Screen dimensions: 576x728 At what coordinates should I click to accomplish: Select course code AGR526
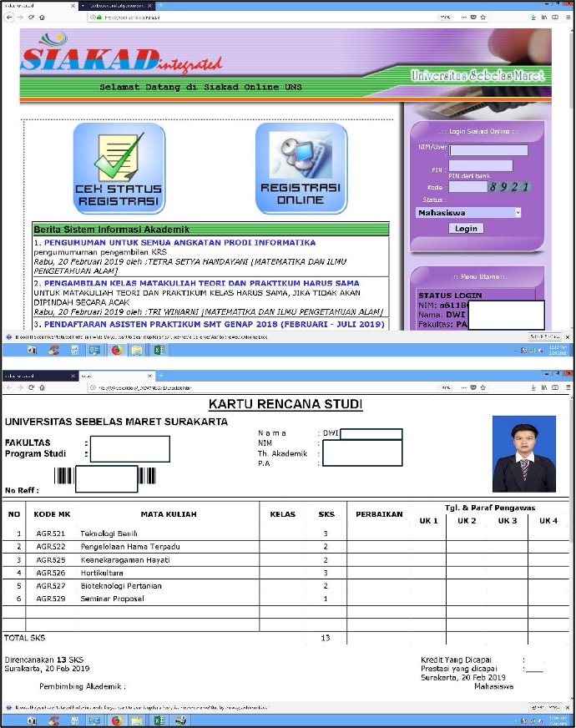tap(51, 573)
